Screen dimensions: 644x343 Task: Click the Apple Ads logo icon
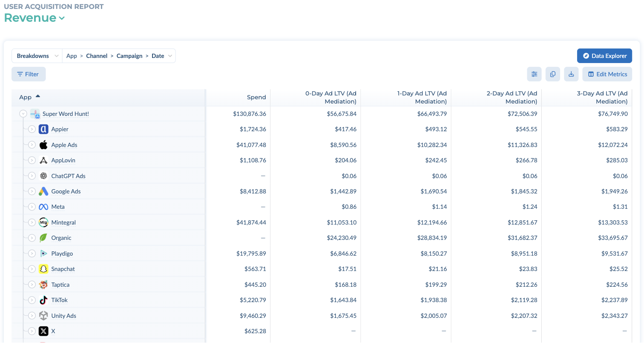pyautogui.click(x=43, y=145)
